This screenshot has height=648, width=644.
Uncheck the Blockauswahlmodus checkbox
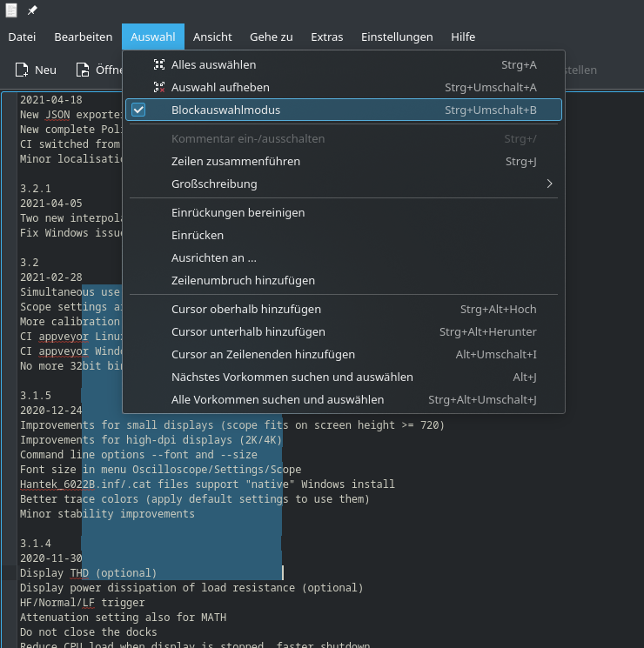(138, 110)
